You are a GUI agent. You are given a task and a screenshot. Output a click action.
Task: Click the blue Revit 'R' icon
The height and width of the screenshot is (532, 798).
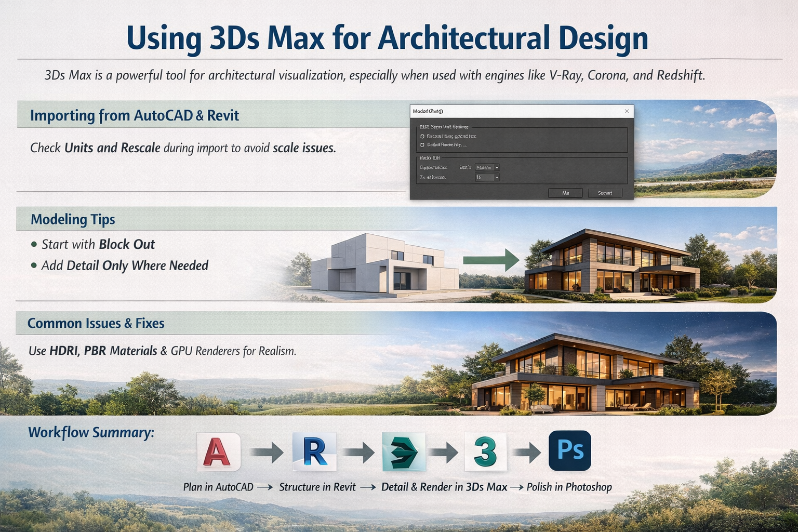(314, 451)
